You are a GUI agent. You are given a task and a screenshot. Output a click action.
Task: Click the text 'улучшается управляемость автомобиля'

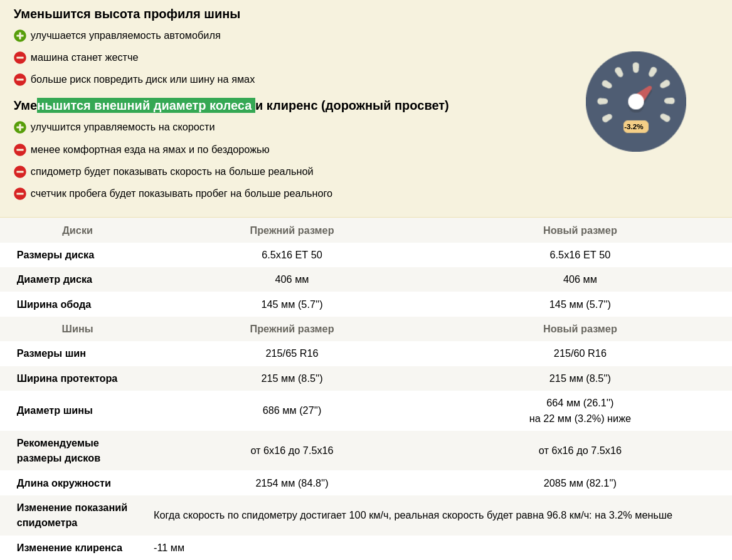[125, 36]
